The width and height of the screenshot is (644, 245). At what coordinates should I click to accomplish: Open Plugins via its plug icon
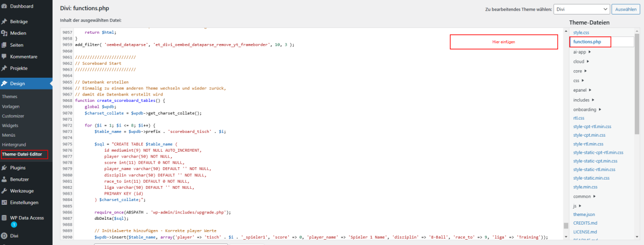click(4, 168)
